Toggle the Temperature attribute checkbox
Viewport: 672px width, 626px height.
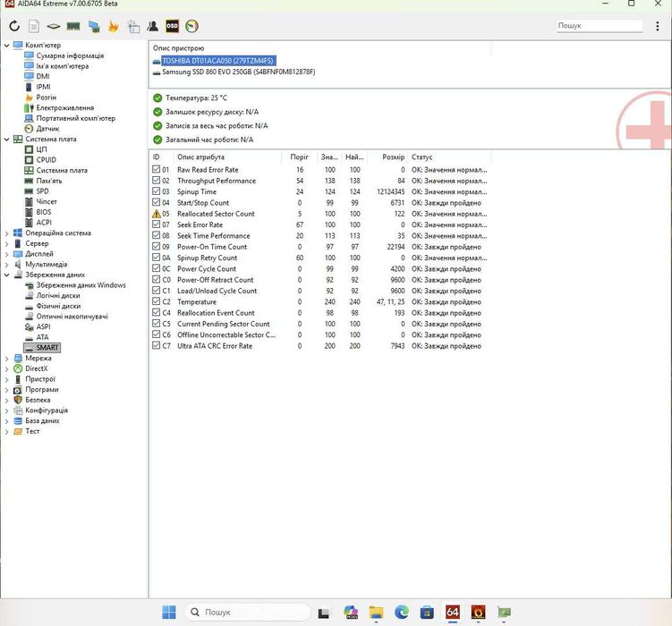[157, 301]
